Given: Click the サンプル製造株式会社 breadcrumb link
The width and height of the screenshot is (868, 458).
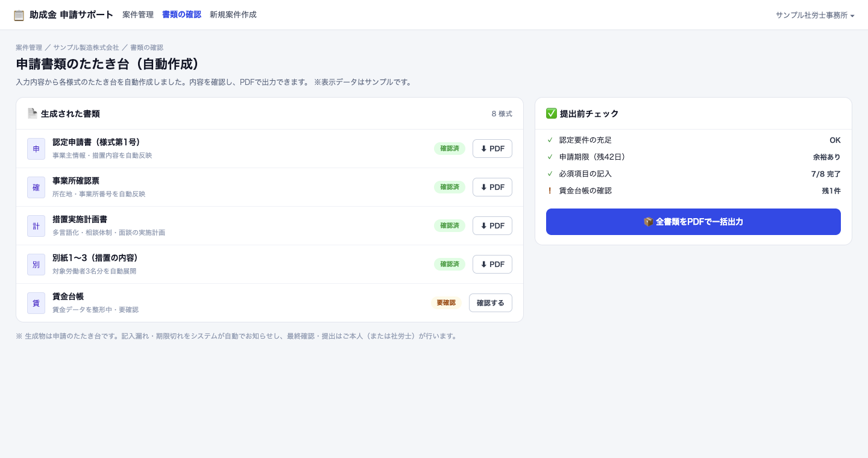Looking at the screenshot, I should click(x=86, y=48).
